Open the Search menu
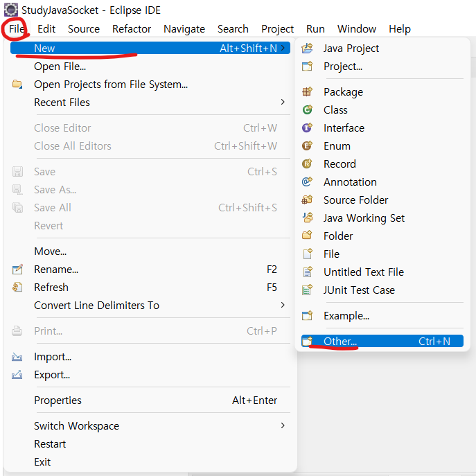This screenshot has height=476, width=476. [x=233, y=29]
